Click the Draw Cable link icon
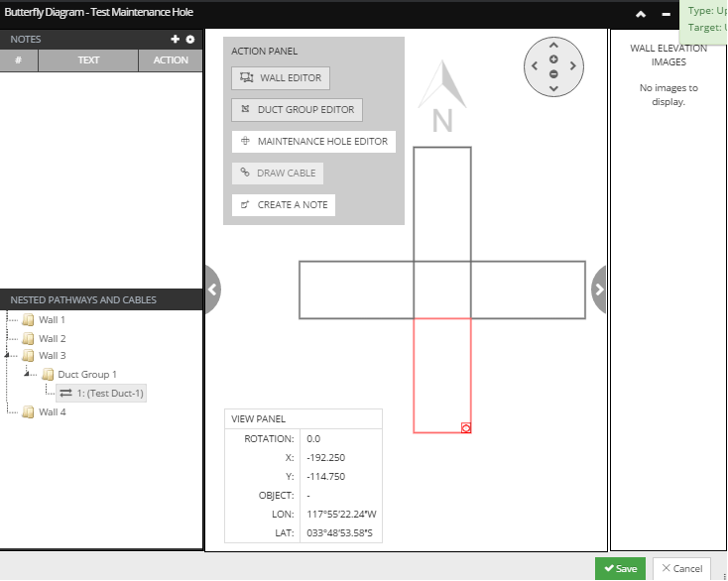Viewport: 728px width, 581px height. click(x=245, y=173)
